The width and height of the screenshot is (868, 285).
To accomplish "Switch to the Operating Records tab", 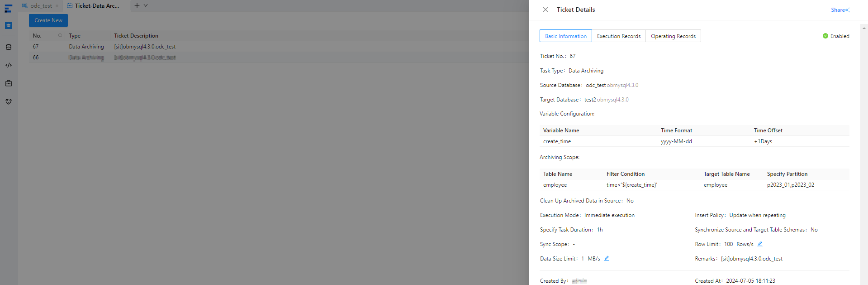I will [673, 36].
